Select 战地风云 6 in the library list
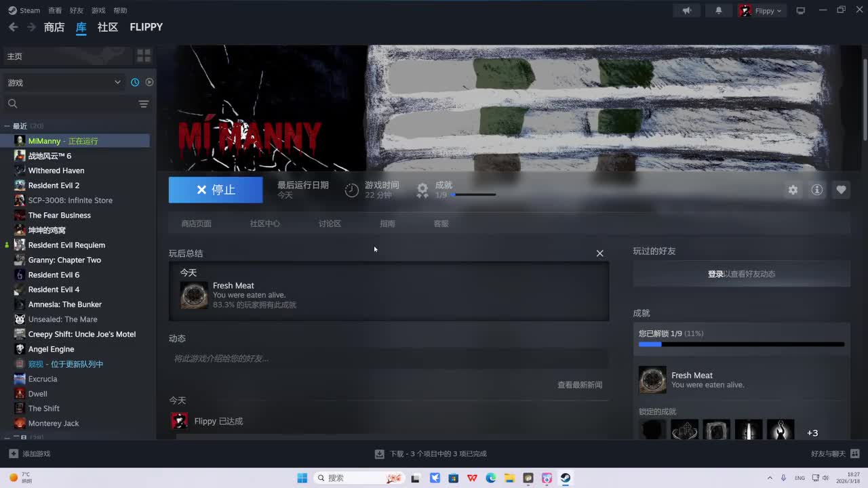This screenshot has height=488, width=868. (50, 156)
